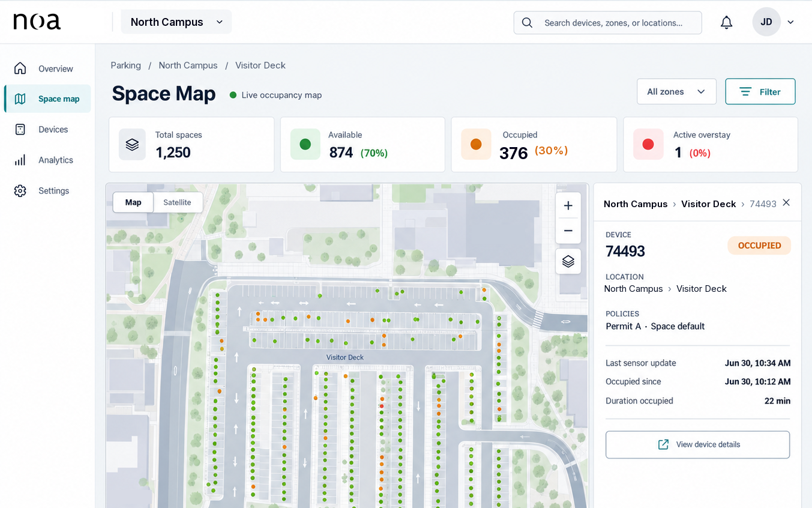The width and height of the screenshot is (812, 508).
Task: Expand the All zones dropdown
Action: coord(676,92)
